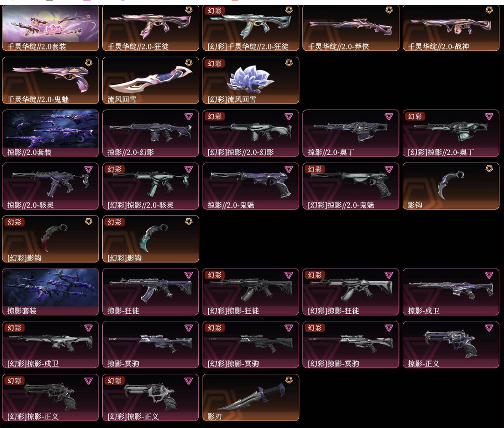504x428 pixels.
Task: Click the gold tier icon on 影钩 card
Action: click(x=489, y=169)
